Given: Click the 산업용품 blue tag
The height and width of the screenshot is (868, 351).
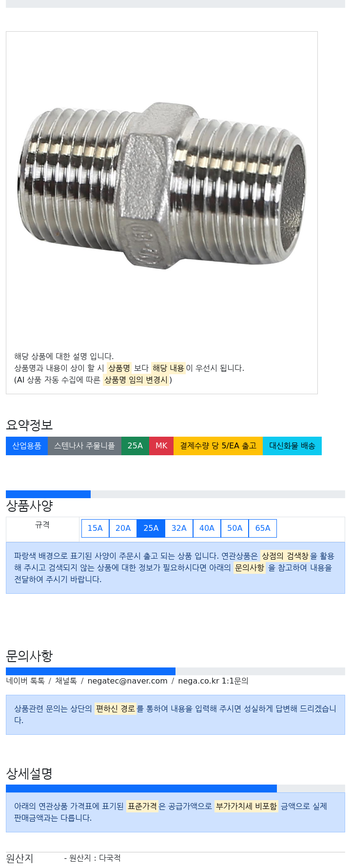Looking at the screenshot, I should click(27, 446).
